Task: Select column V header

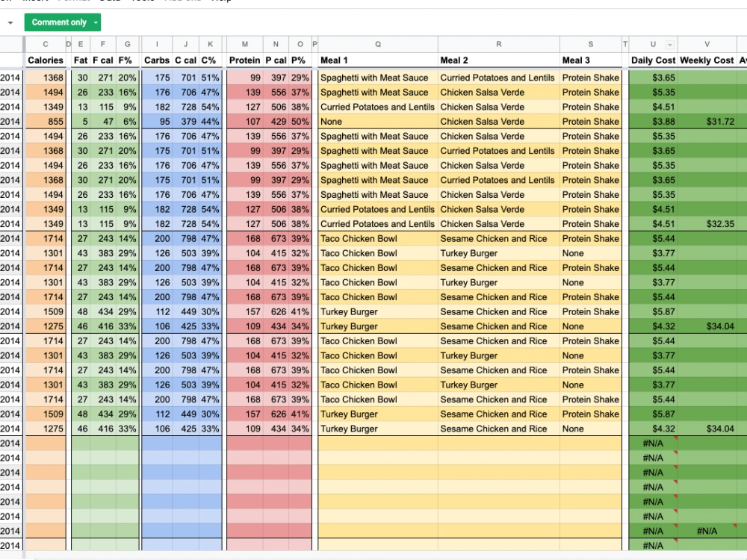Action: coord(707,44)
